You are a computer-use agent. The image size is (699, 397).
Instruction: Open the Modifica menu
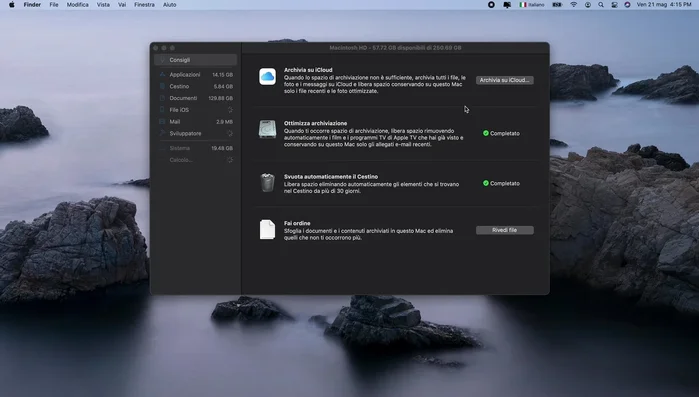(78, 4)
